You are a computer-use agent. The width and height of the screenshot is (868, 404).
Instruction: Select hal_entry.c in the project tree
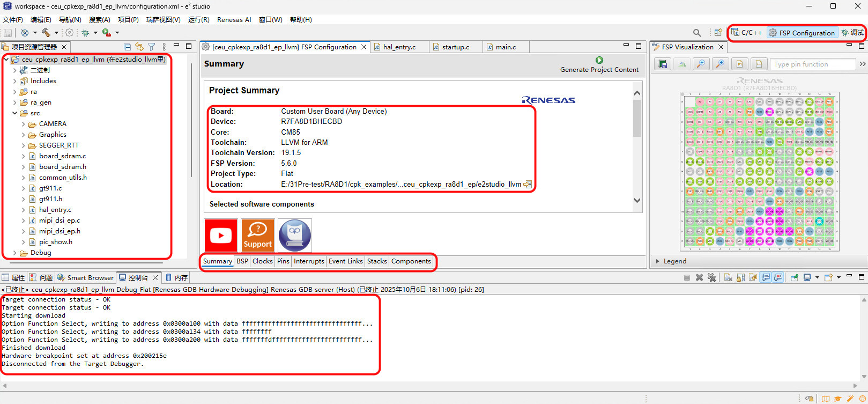(x=50, y=210)
